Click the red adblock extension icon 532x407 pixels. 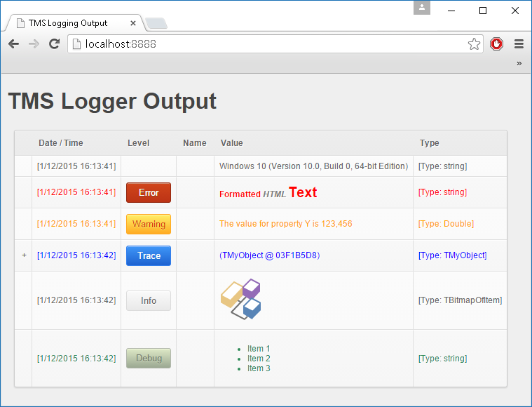(497, 44)
